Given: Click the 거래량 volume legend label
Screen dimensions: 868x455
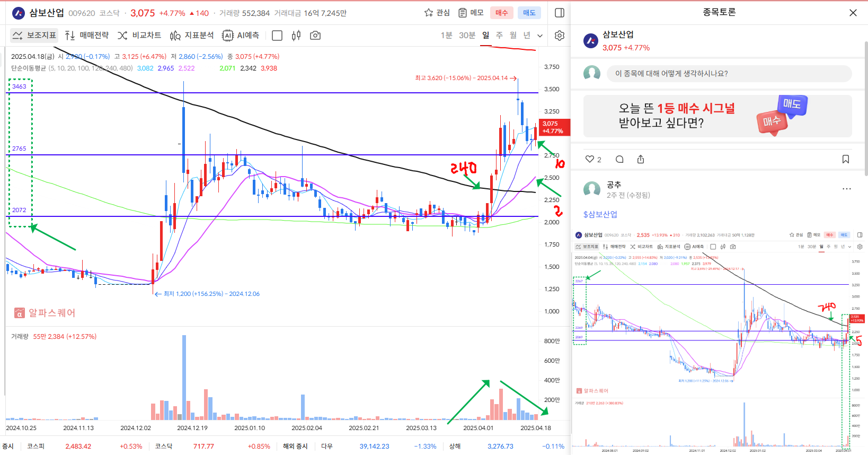Looking at the screenshot, I should 20,337.
